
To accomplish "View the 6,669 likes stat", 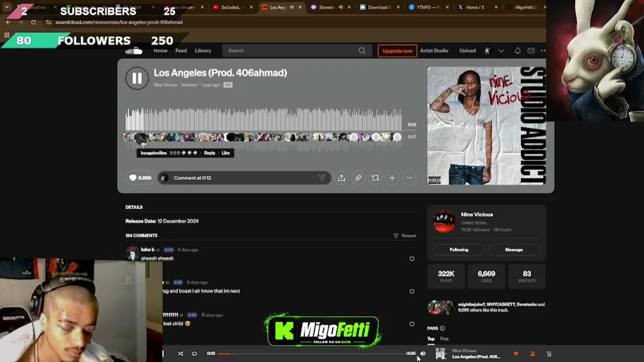I will (486, 276).
